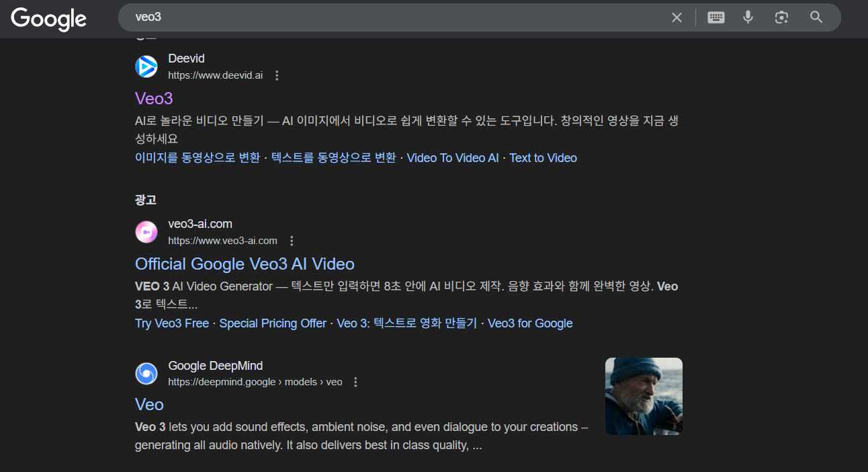The width and height of the screenshot is (868, 472).
Task: Open the Try Veo3 Free sitelink
Action: click(172, 323)
